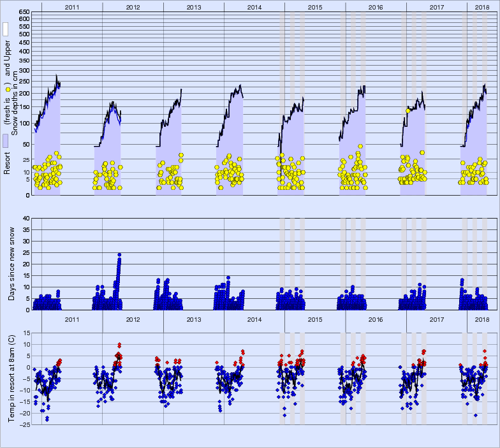
Task: Select the 2018 label on top axis
Action: coord(483,6)
